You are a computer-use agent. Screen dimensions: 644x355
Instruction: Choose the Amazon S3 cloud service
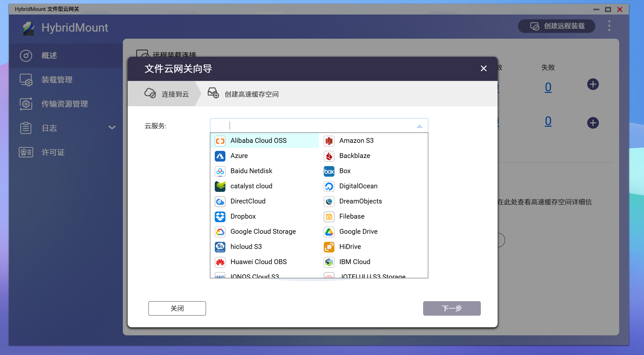click(356, 141)
